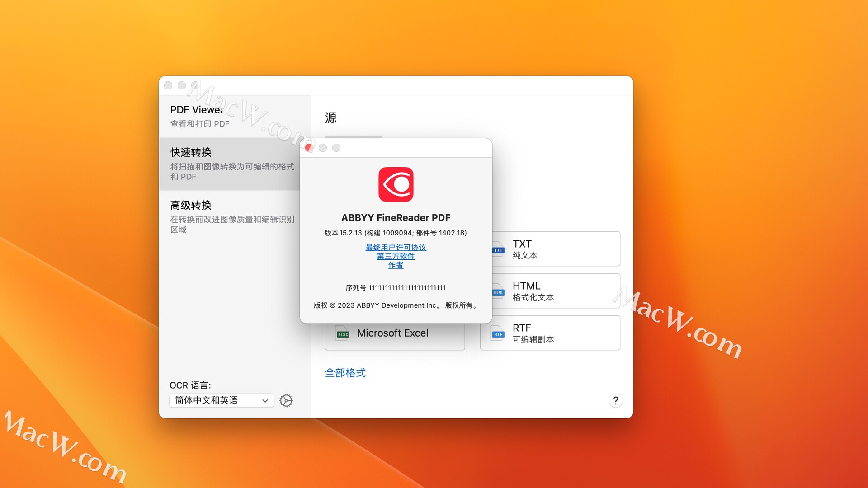Open the OCR 语言 dropdown
868x488 pixels.
pyautogui.click(x=221, y=400)
